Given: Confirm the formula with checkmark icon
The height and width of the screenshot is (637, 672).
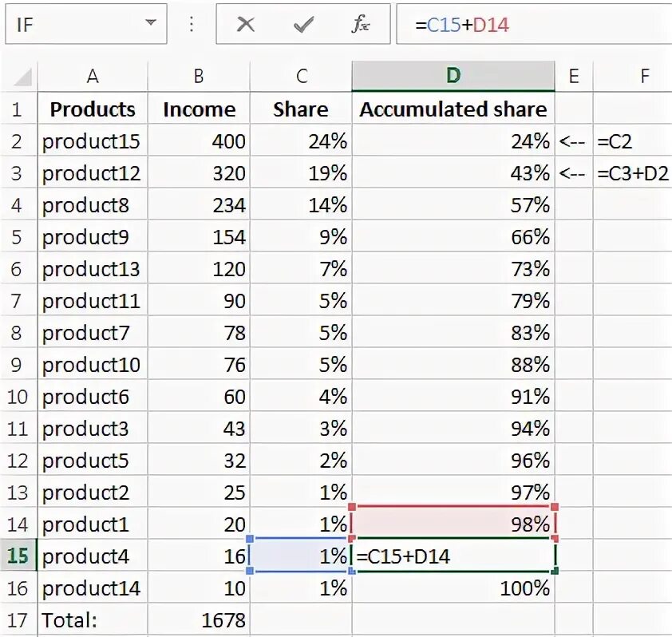Looking at the screenshot, I should 303,25.
